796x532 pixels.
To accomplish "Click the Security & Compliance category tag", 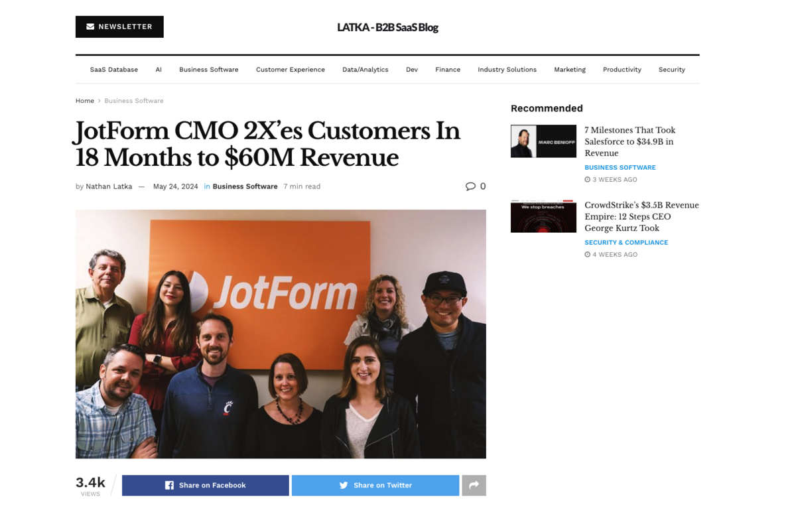I will pyautogui.click(x=626, y=243).
